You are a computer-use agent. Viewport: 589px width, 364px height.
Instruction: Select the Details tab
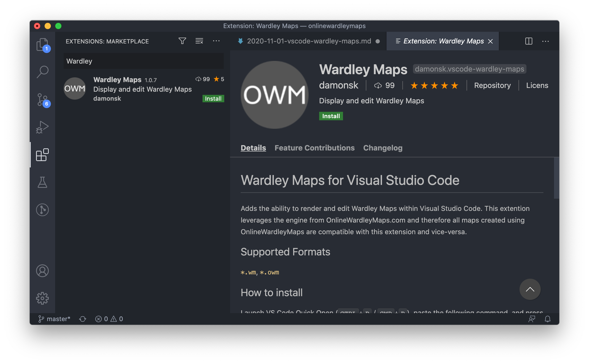[253, 148]
